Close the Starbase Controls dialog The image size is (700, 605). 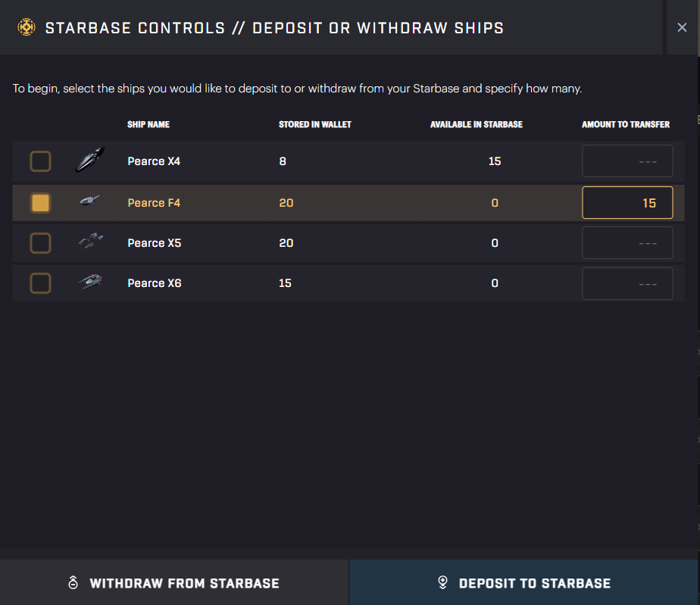point(682,27)
